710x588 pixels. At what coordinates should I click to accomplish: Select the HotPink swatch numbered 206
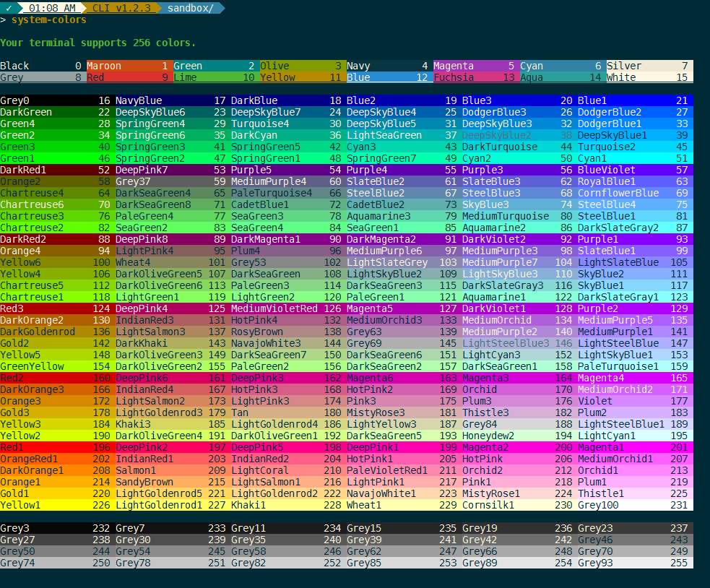pos(519,459)
